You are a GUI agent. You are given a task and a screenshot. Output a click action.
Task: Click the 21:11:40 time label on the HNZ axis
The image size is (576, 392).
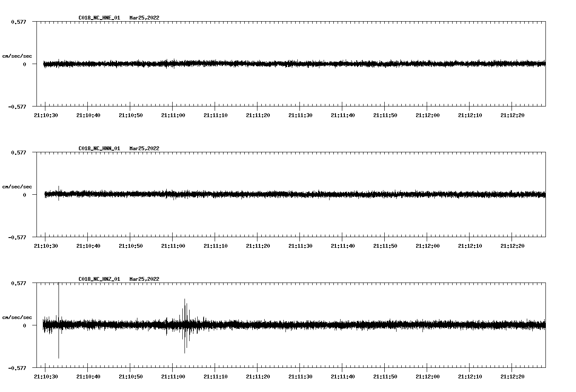(343, 377)
